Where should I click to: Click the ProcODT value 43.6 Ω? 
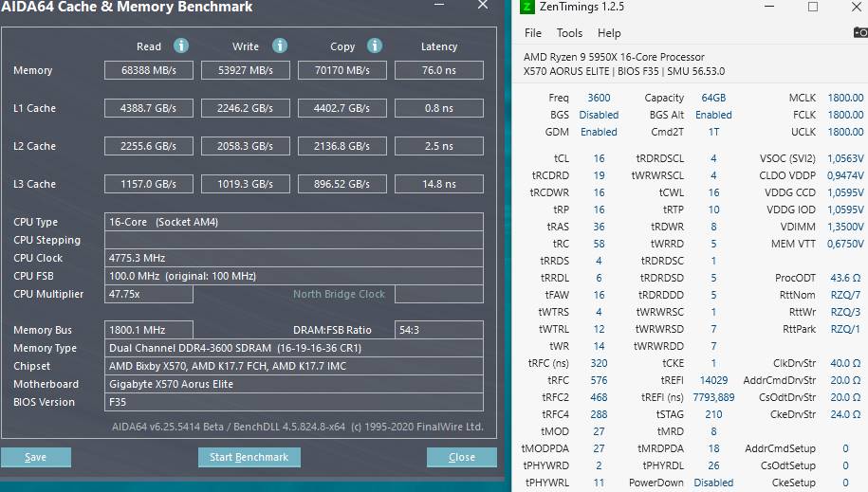click(845, 279)
